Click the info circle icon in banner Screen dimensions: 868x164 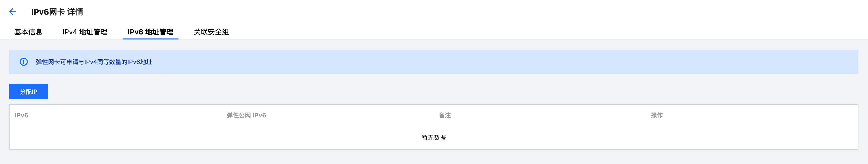(x=24, y=62)
